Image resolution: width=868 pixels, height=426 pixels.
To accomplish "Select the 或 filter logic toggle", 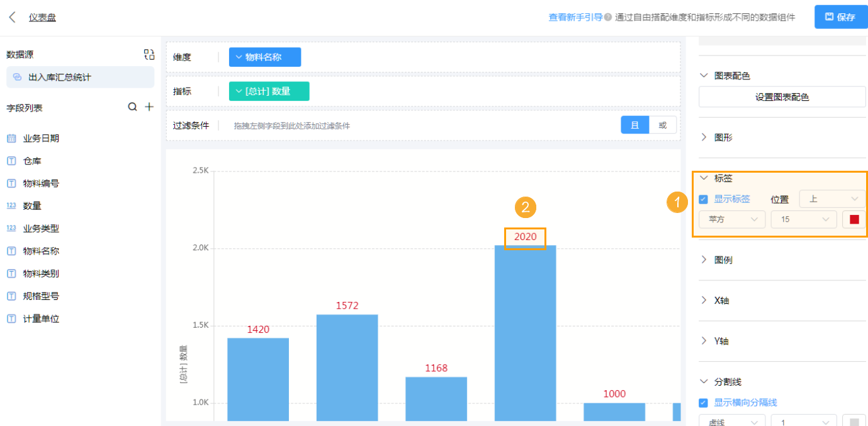I will 662,125.
